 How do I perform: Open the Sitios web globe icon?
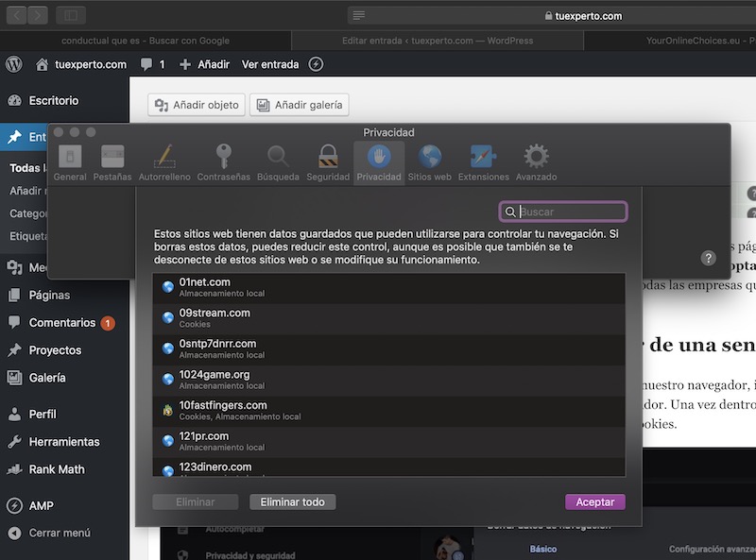point(429,161)
